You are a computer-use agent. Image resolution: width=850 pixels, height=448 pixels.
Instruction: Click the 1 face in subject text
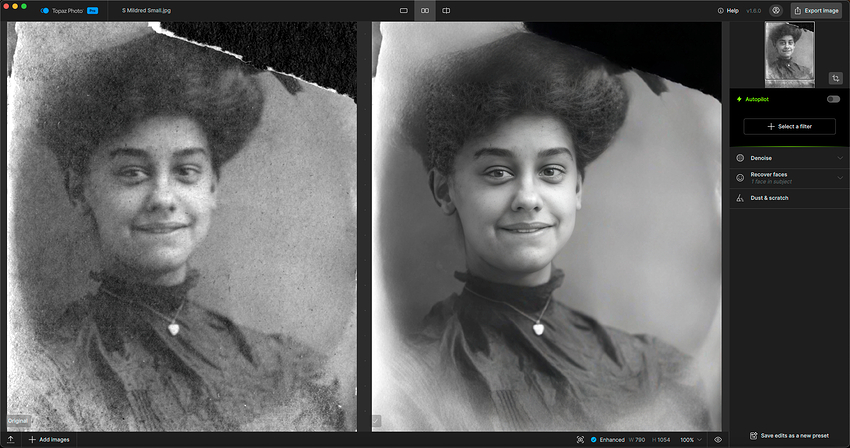(x=771, y=182)
